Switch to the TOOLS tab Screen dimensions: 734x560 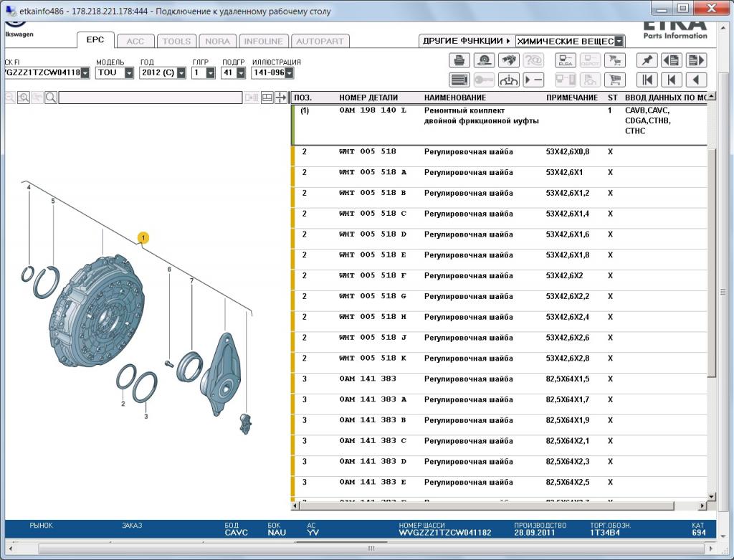pos(176,41)
